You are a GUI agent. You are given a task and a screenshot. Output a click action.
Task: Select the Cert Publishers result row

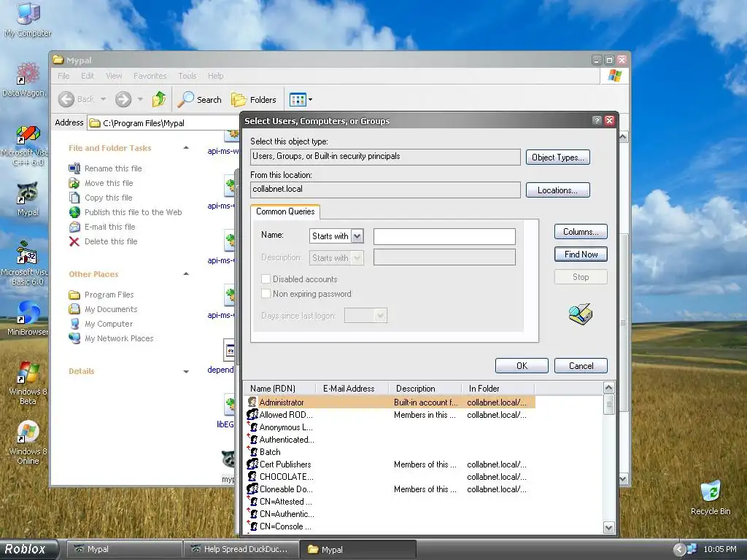click(x=391, y=464)
